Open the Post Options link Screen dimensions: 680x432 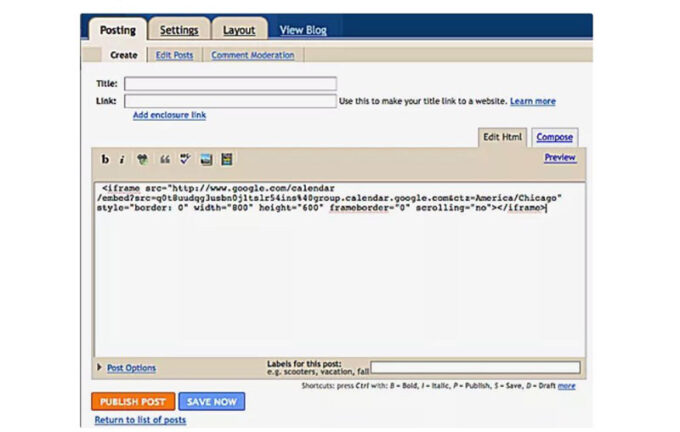[131, 368]
